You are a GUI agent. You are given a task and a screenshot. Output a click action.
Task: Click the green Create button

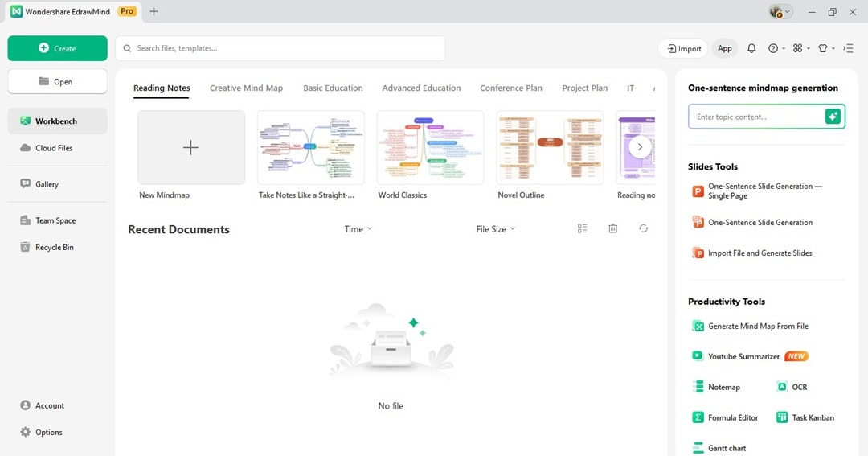(58, 48)
